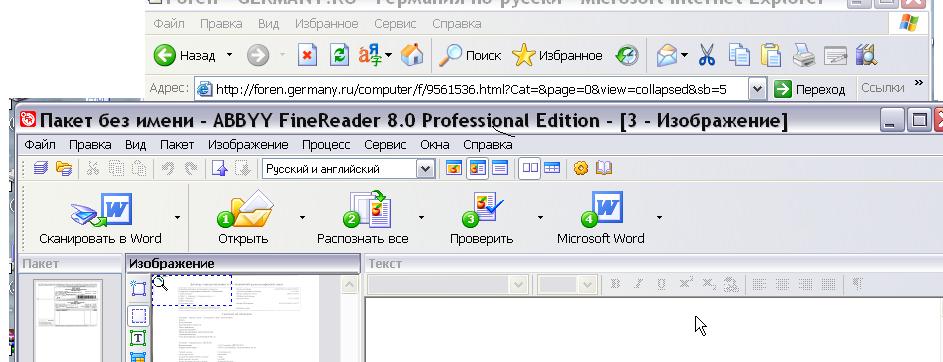Click the Internet Explorer translate icon
Viewport: 943px width, 362px height.
371,56
